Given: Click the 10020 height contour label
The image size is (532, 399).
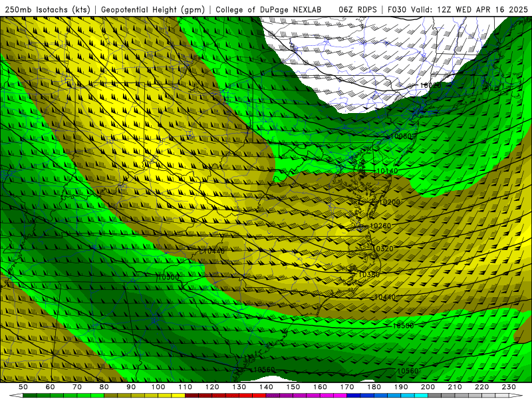Looking at the screenshot, I should [x=430, y=85].
